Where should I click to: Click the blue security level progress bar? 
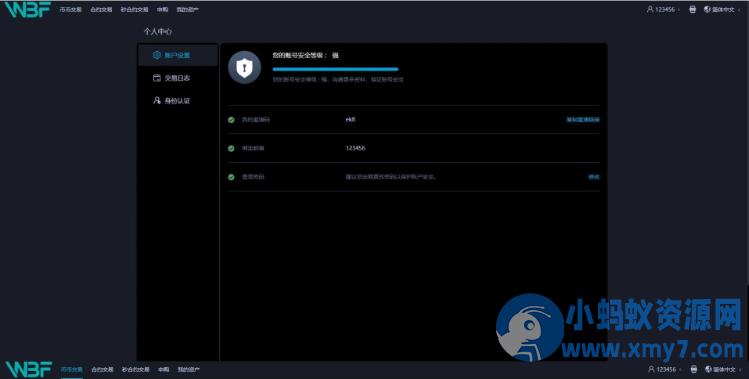335,69
